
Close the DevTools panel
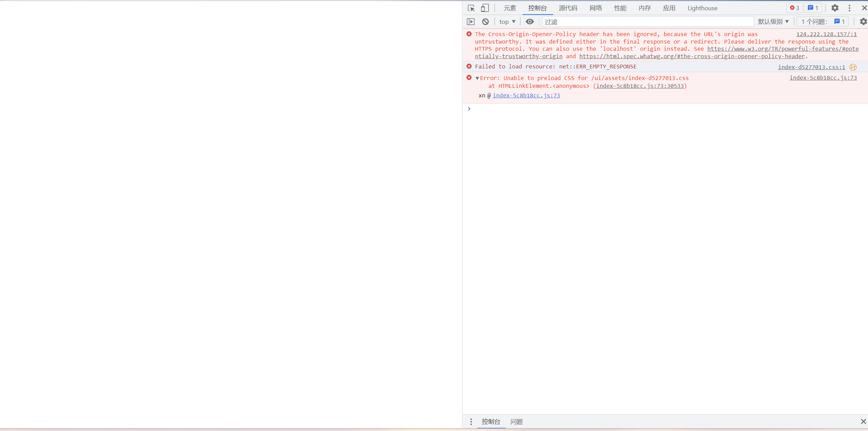click(864, 8)
